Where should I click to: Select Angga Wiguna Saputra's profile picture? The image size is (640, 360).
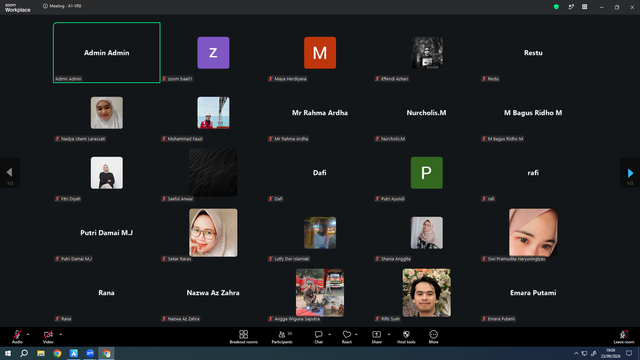coord(320,293)
